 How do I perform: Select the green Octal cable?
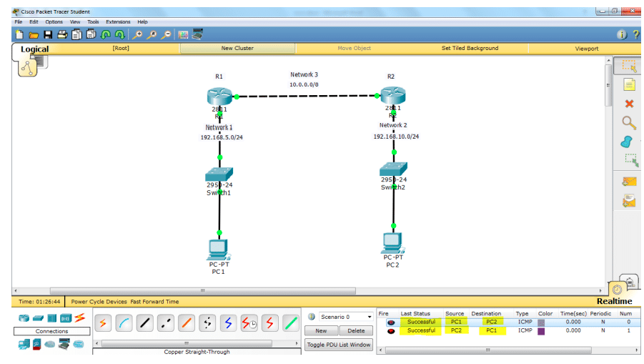pos(291,324)
